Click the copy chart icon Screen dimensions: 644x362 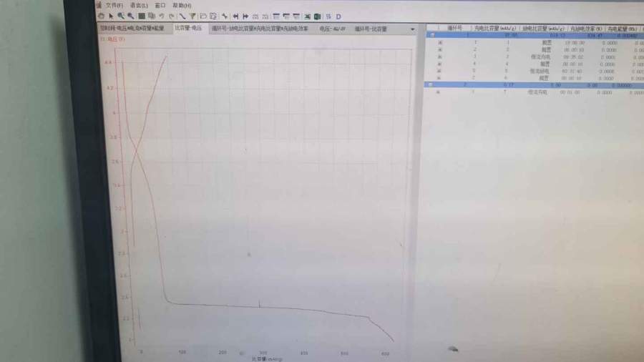[152, 16]
